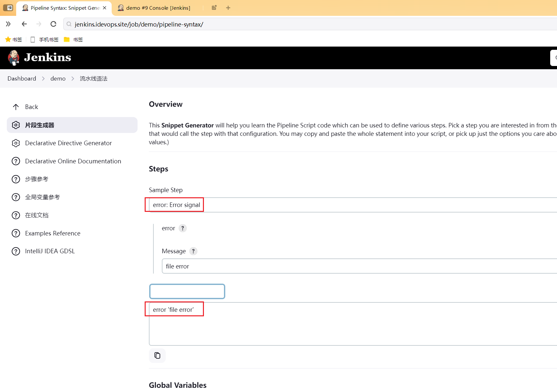Open a new browser tab with plus icon
557x392 pixels.
click(x=228, y=8)
